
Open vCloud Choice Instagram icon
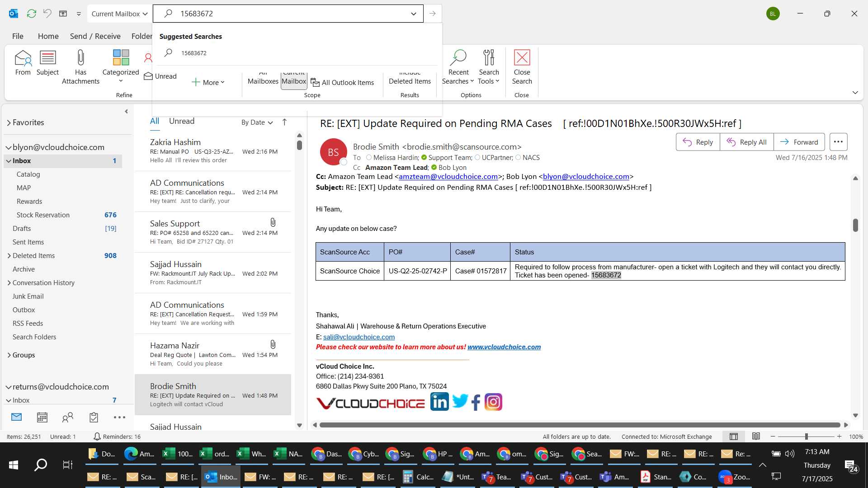(493, 402)
